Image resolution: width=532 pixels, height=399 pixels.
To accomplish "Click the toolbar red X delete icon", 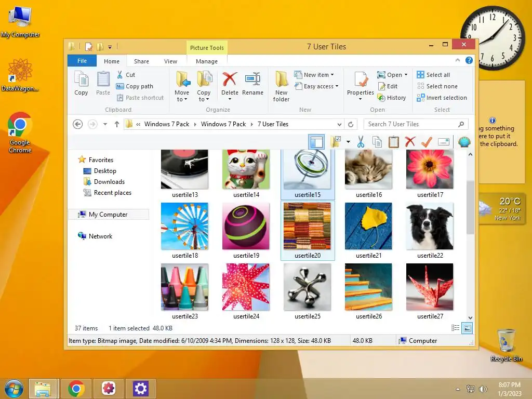I will click(410, 142).
